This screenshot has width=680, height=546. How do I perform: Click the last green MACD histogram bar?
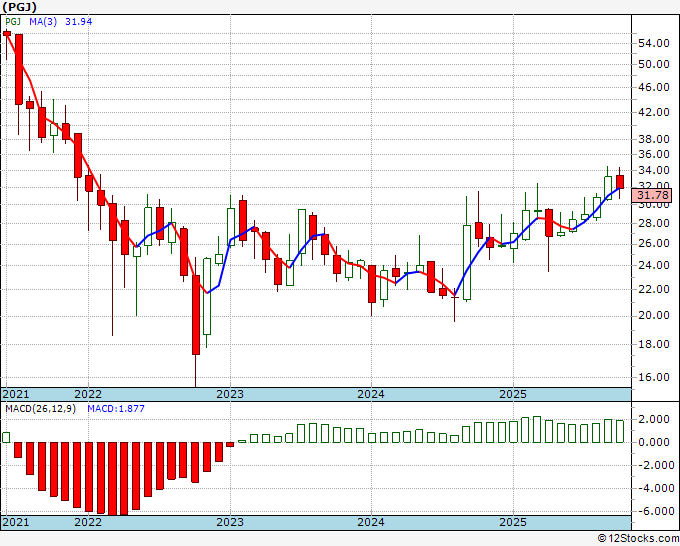click(620, 431)
